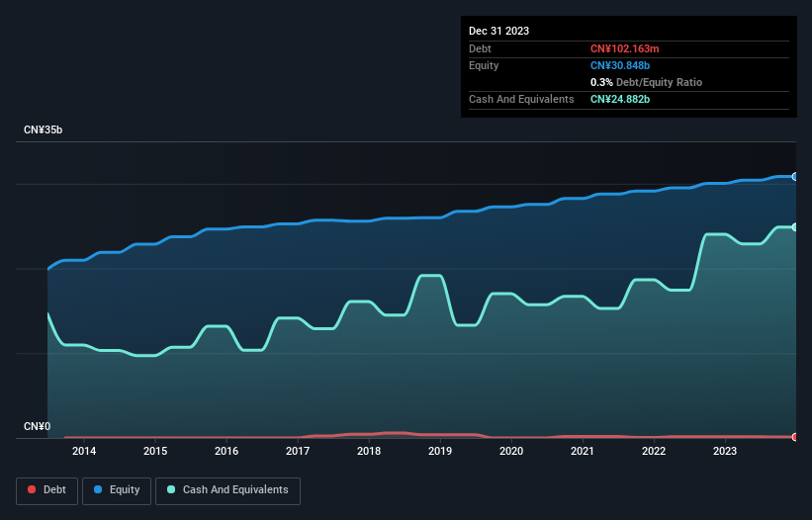
Task: Click the 2019 x-axis label
Action: point(440,451)
